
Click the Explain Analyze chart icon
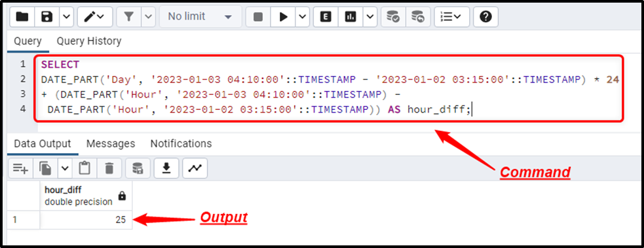click(x=350, y=17)
